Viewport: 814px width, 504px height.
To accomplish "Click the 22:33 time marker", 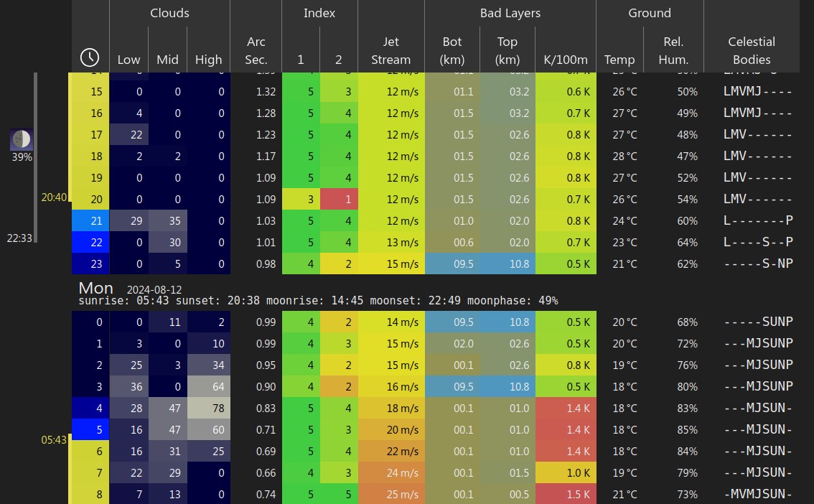I will [x=19, y=238].
